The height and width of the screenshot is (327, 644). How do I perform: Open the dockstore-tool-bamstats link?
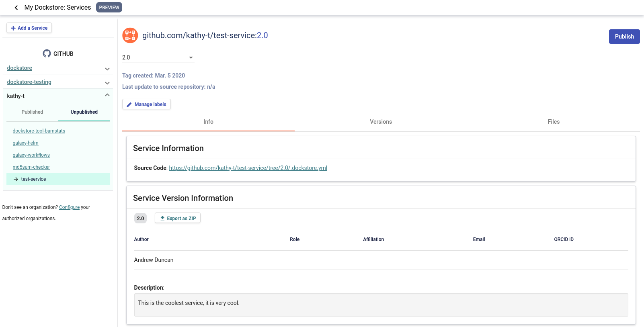click(x=39, y=131)
